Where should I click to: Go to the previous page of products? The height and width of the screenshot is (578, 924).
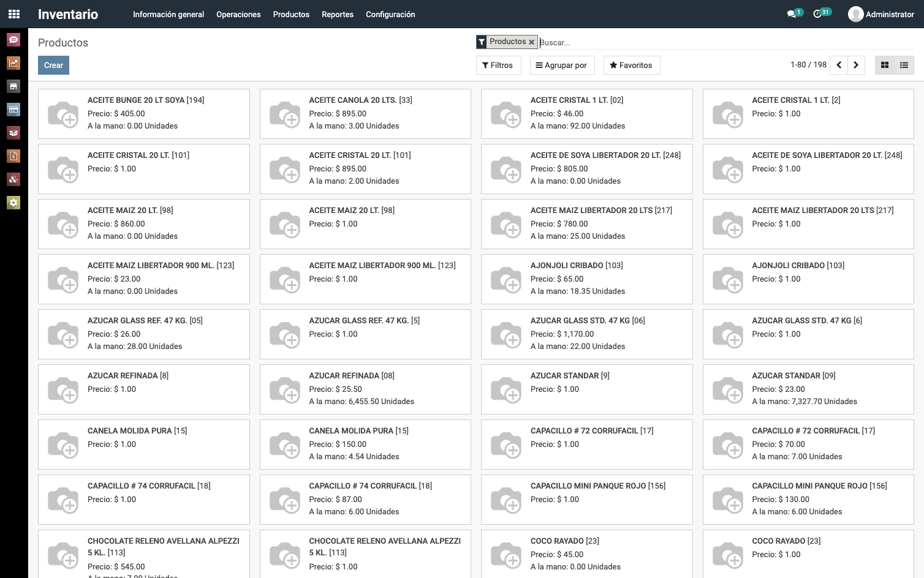point(839,65)
